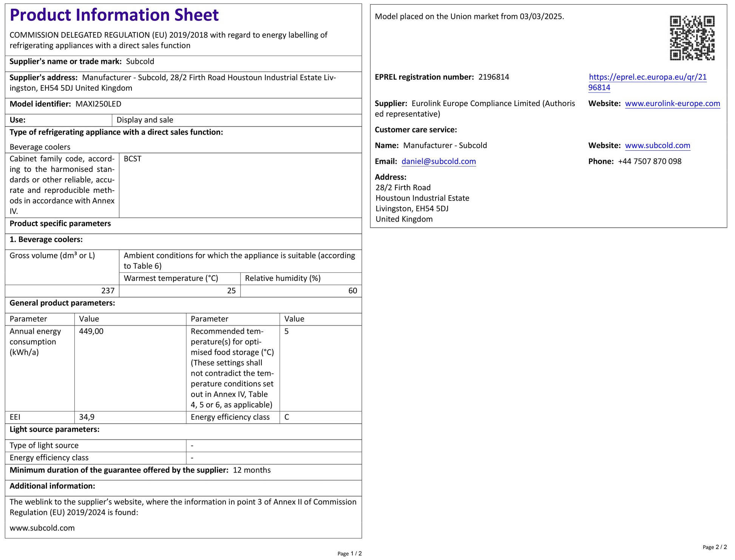Open the www.eurolink-europe.com website link
Image resolution: width=735 pixels, height=560 pixels.
[x=672, y=103]
